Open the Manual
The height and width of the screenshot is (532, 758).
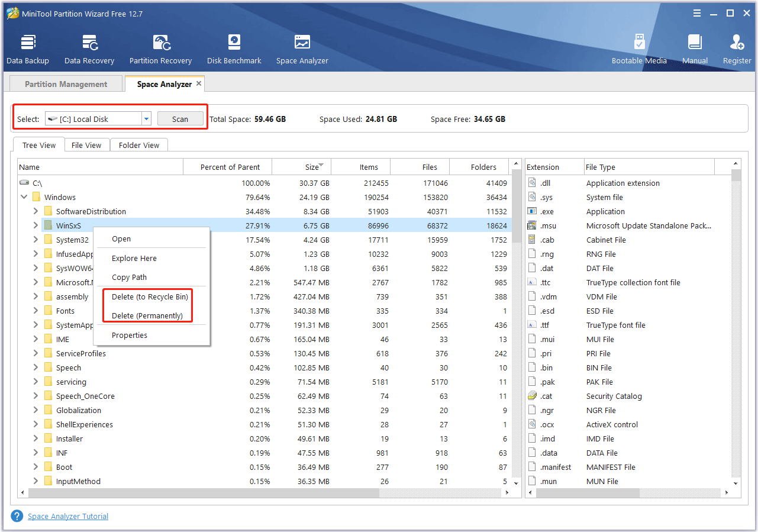695,49
